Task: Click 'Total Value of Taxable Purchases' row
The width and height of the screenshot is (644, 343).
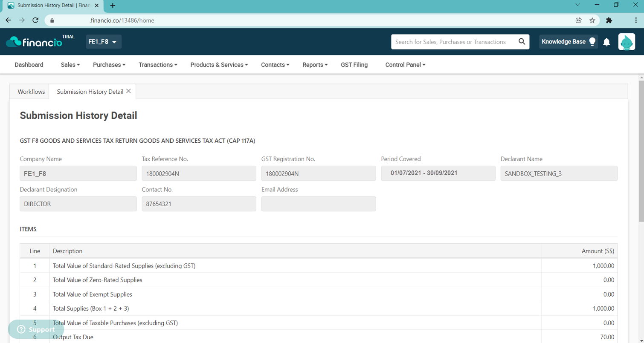Action: (x=319, y=323)
